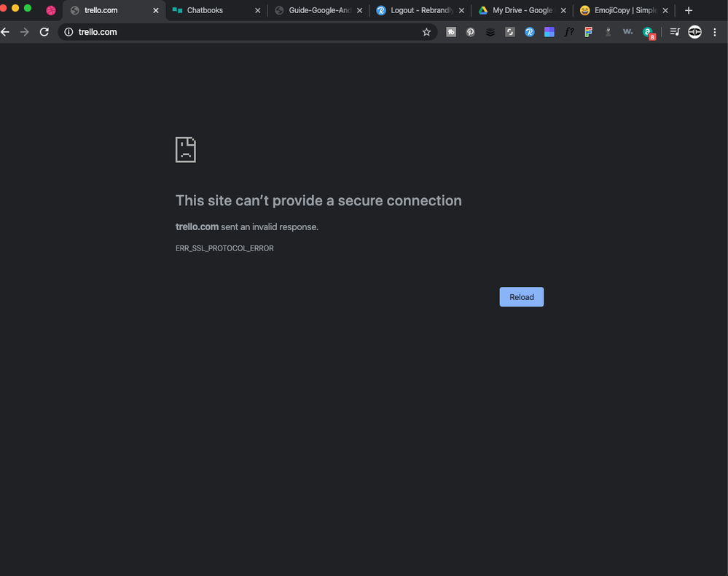Open a new tab with plus button
Viewport: 728px width, 576px height.
(x=689, y=10)
